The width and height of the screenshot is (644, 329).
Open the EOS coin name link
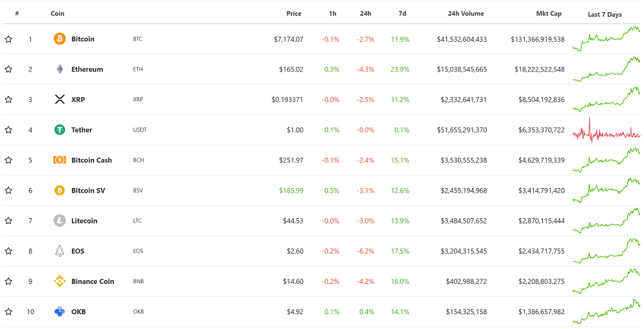click(x=78, y=251)
